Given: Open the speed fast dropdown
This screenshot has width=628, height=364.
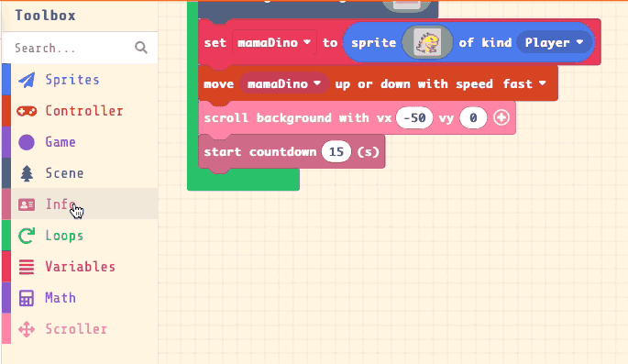Looking at the screenshot, I should point(524,83).
